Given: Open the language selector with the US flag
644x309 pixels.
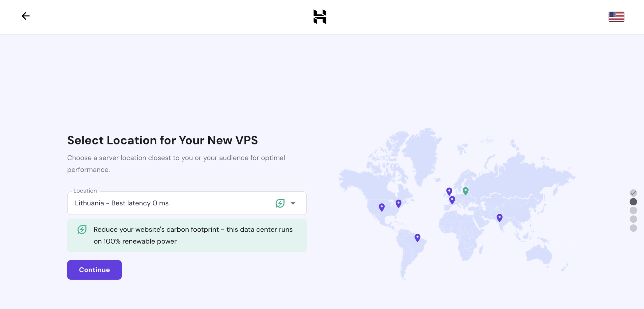Looking at the screenshot, I should [616, 16].
